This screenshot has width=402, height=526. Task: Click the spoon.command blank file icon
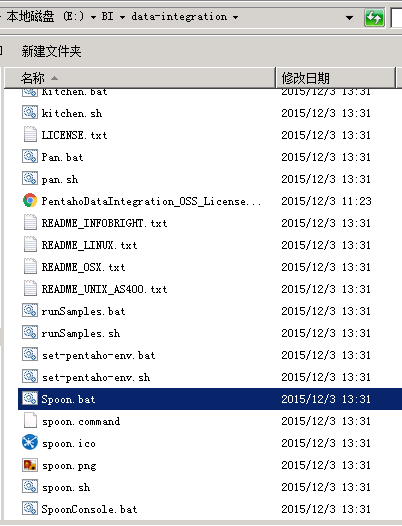30,421
